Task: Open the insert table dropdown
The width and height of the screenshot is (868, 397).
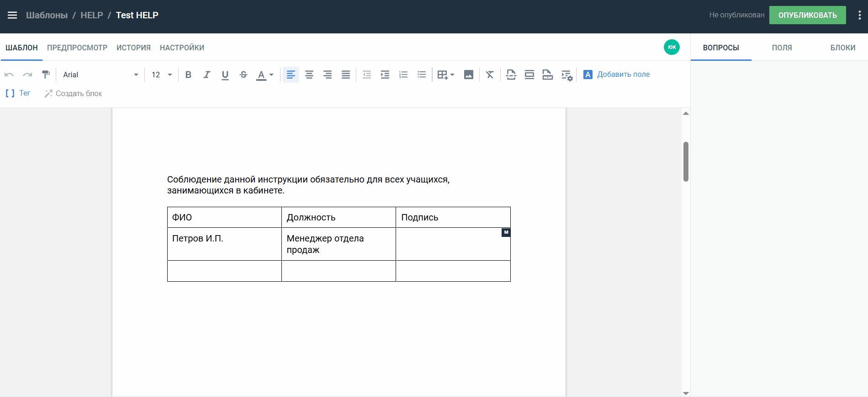Action: coord(445,75)
